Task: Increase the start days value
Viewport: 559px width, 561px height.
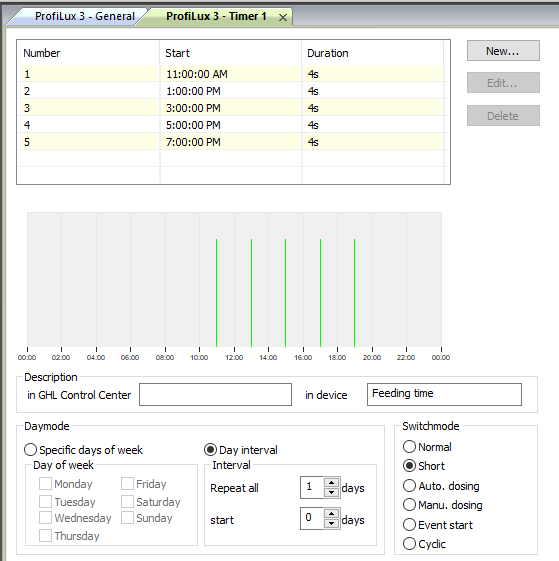Action: pyautogui.click(x=332, y=514)
